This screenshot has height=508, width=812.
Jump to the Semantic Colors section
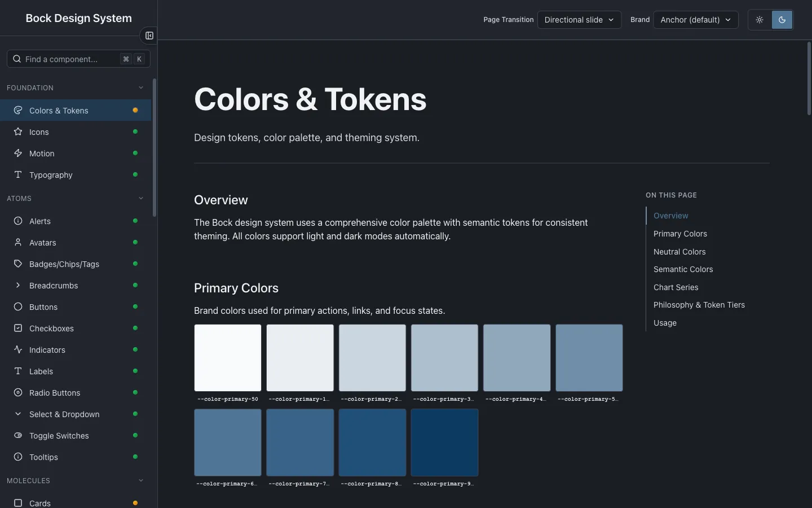click(683, 269)
